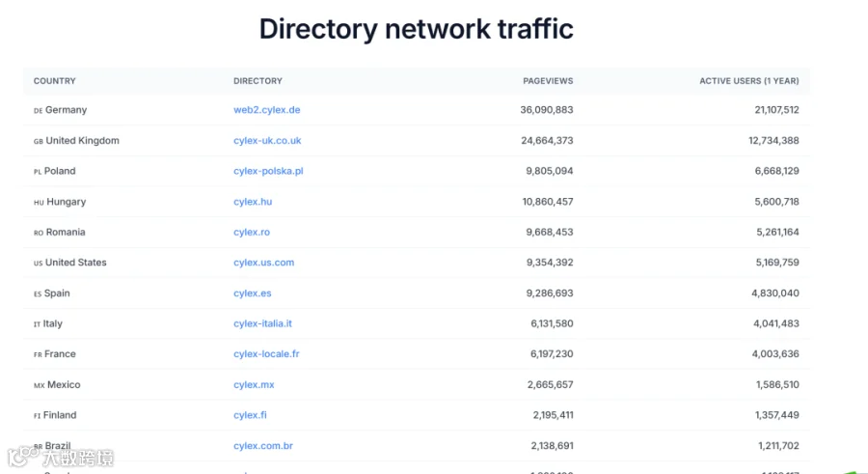Screen dimensions: 868x474
Task: Open the cylex.com.br link
Action: (263, 445)
